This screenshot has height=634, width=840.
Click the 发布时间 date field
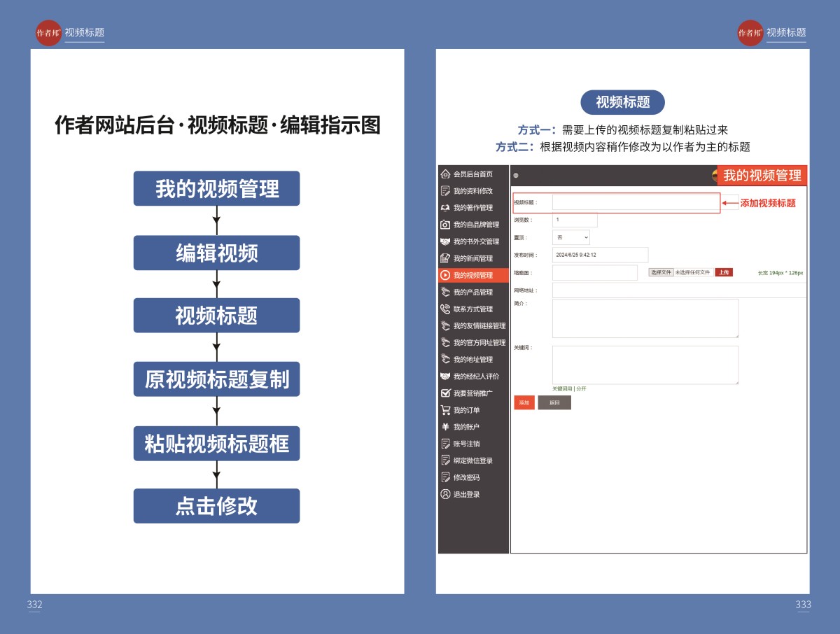click(x=600, y=255)
